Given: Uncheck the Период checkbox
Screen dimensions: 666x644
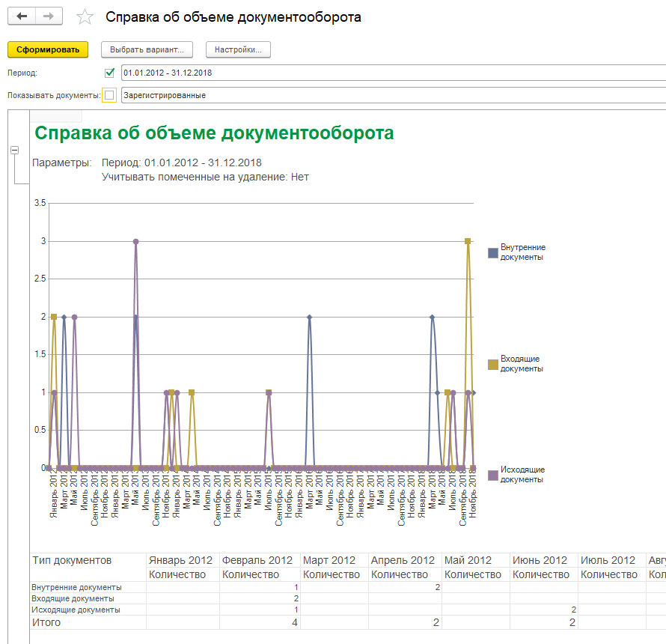Looking at the screenshot, I should pos(110,73).
